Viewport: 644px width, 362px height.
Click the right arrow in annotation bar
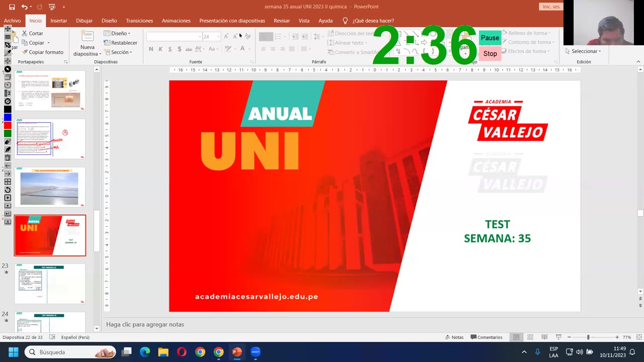8,174
